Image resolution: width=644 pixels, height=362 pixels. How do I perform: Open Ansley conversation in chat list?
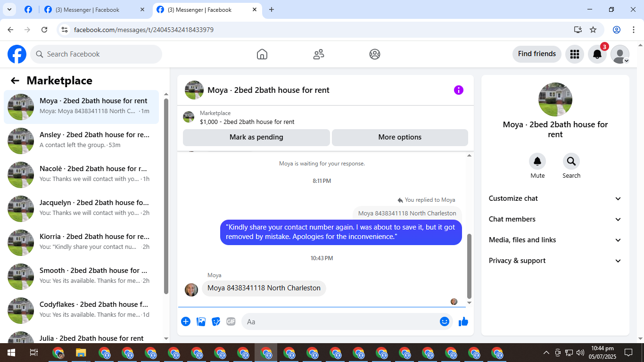coord(82,141)
